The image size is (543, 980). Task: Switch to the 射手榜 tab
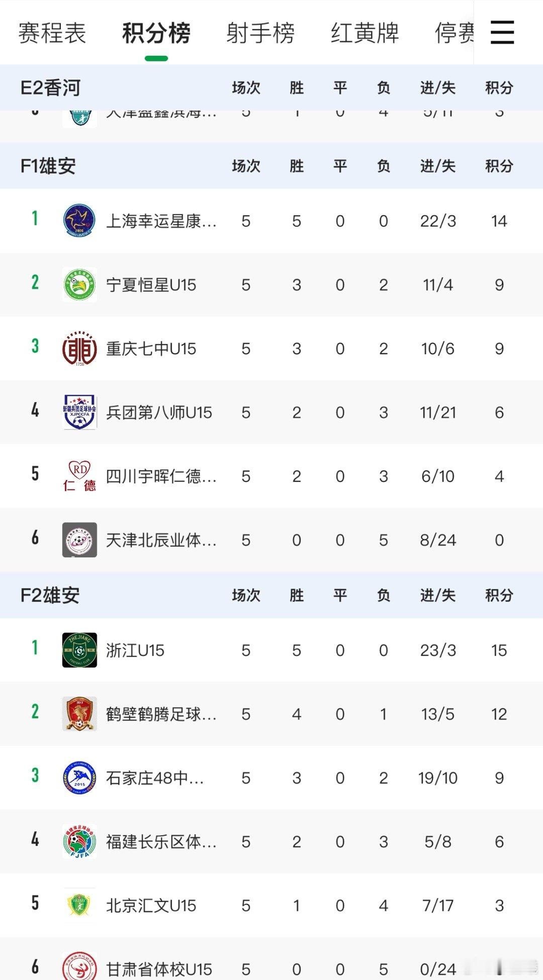[260, 33]
